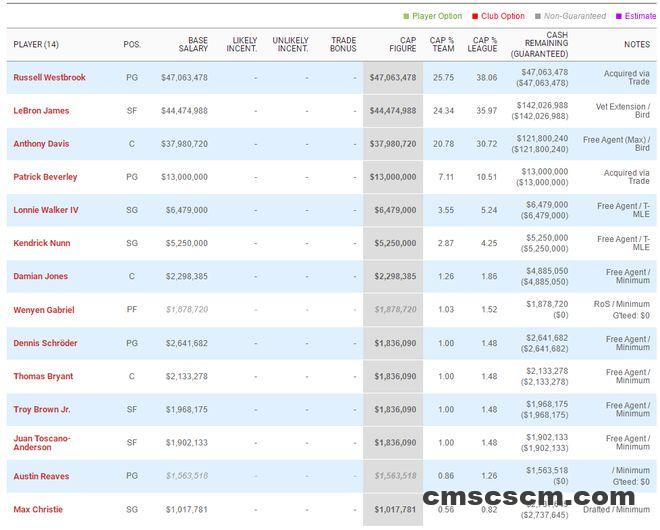
Task: Select Anthony Davis player link
Action: point(41,144)
